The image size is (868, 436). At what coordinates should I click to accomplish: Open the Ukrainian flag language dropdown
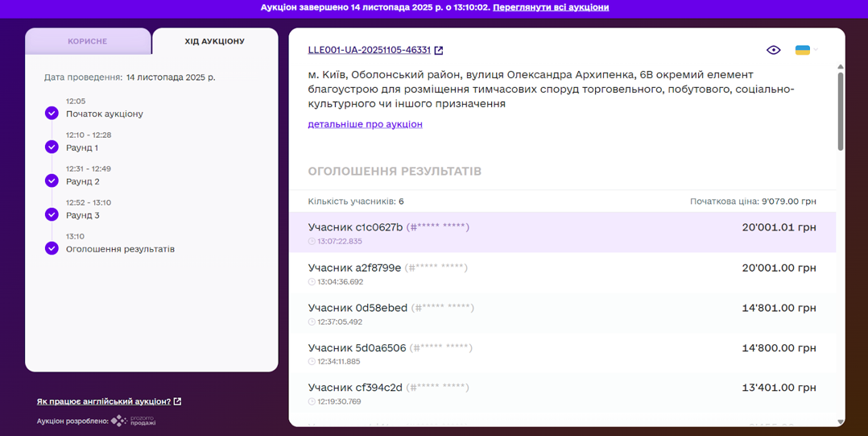[805, 50]
